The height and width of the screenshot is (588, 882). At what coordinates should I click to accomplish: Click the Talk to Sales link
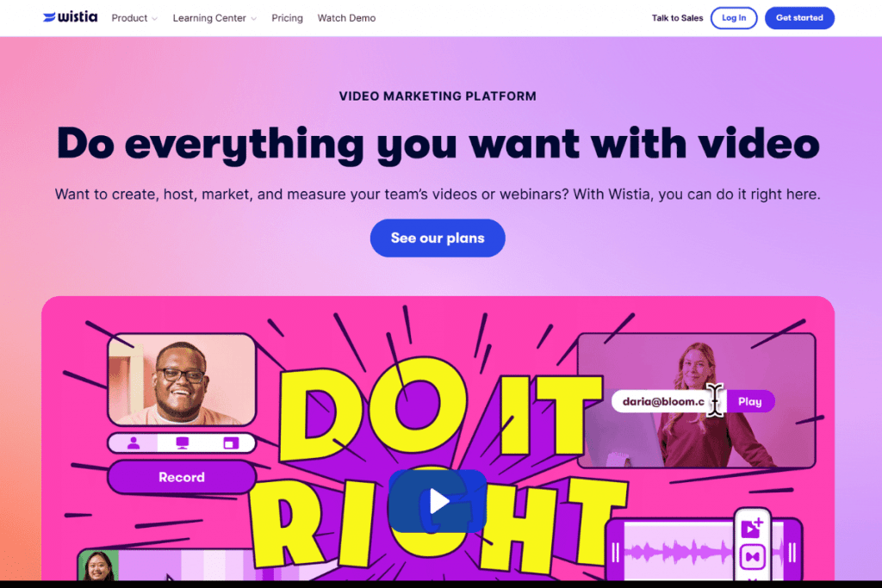pos(677,18)
